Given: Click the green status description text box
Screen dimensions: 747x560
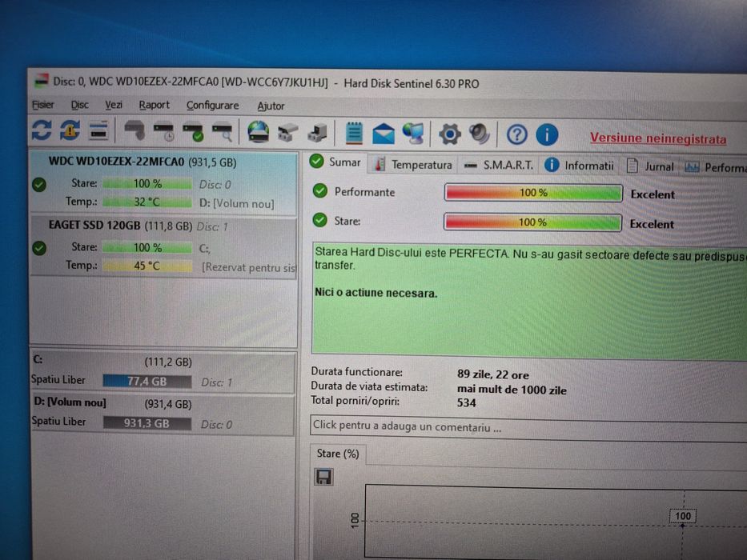Looking at the screenshot, I should coord(529,301).
